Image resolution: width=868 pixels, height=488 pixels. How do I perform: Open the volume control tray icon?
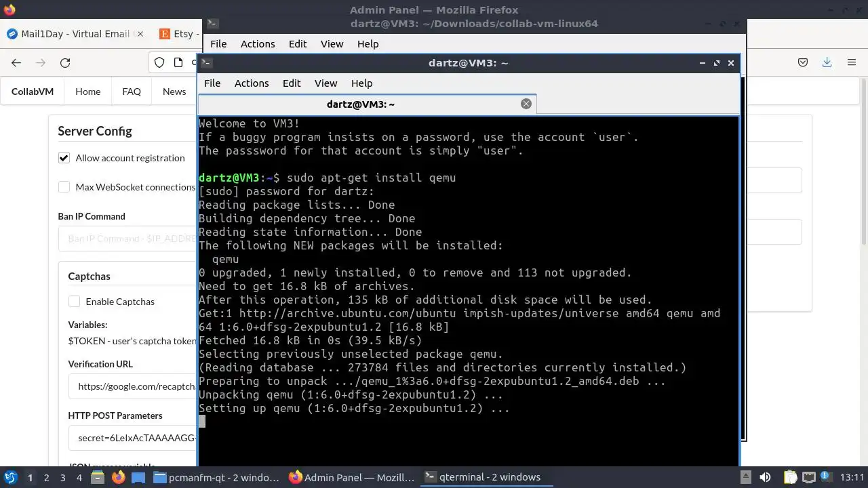coord(765,477)
